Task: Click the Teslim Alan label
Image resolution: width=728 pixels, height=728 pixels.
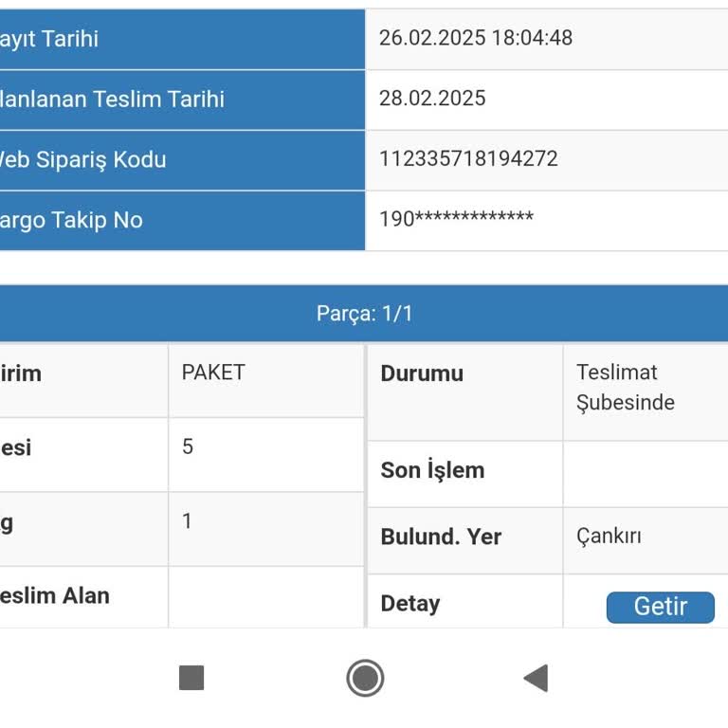Action: point(54,595)
